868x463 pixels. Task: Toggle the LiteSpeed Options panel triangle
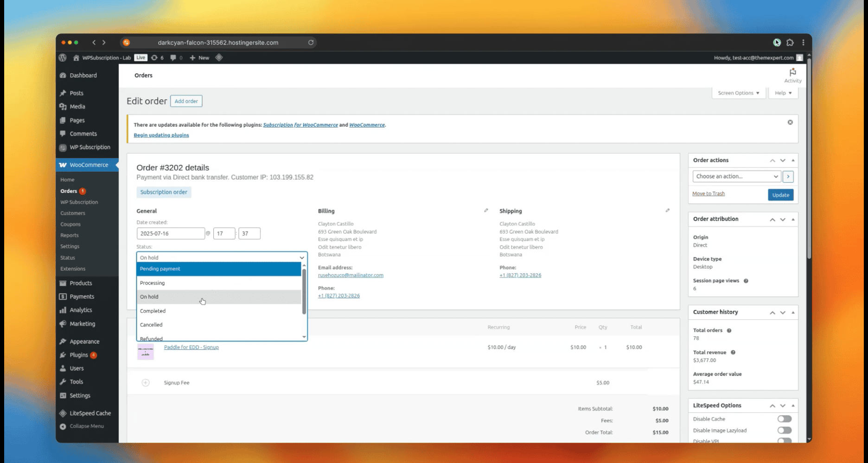click(x=793, y=406)
